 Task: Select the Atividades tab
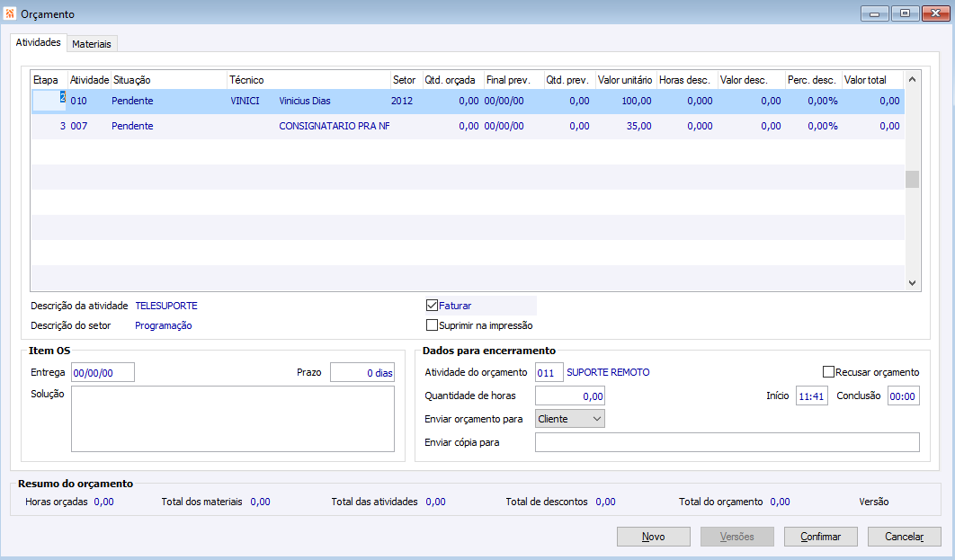pyautogui.click(x=38, y=43)
